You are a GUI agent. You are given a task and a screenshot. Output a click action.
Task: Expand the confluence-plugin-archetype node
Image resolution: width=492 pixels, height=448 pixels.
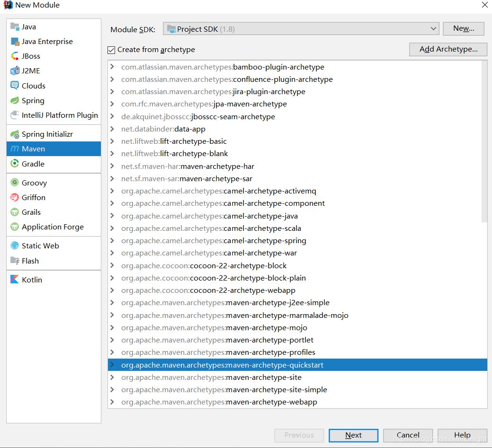pos(112,79)
